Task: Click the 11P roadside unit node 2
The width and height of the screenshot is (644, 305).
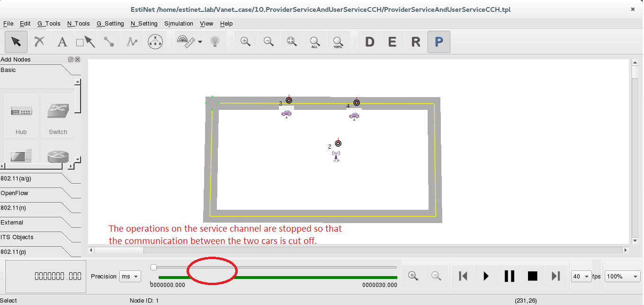Action: coord(336,157)
